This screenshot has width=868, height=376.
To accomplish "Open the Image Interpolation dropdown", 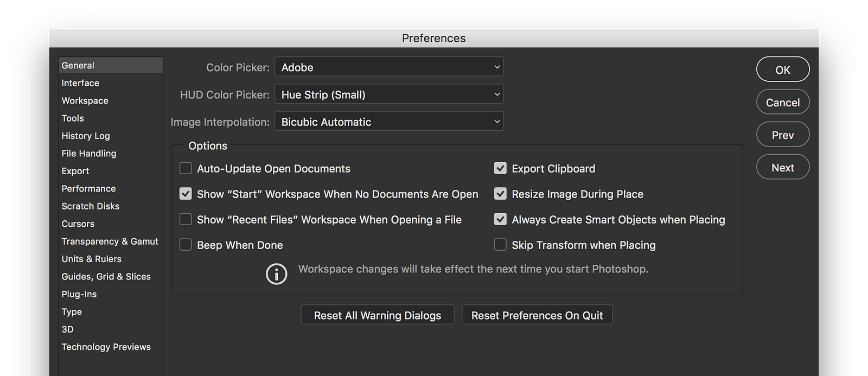I will click(389, 122).
